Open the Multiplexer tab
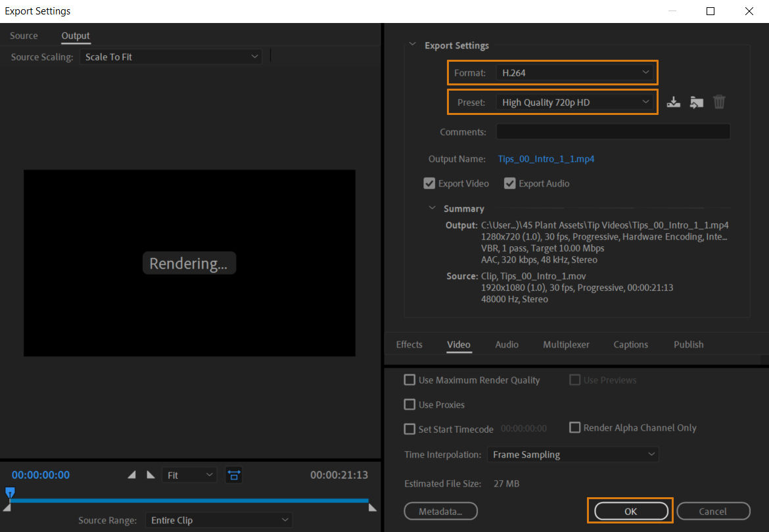The width and height of the screenshot is (769, 532). pyautogui.click(x=566, y=344)
